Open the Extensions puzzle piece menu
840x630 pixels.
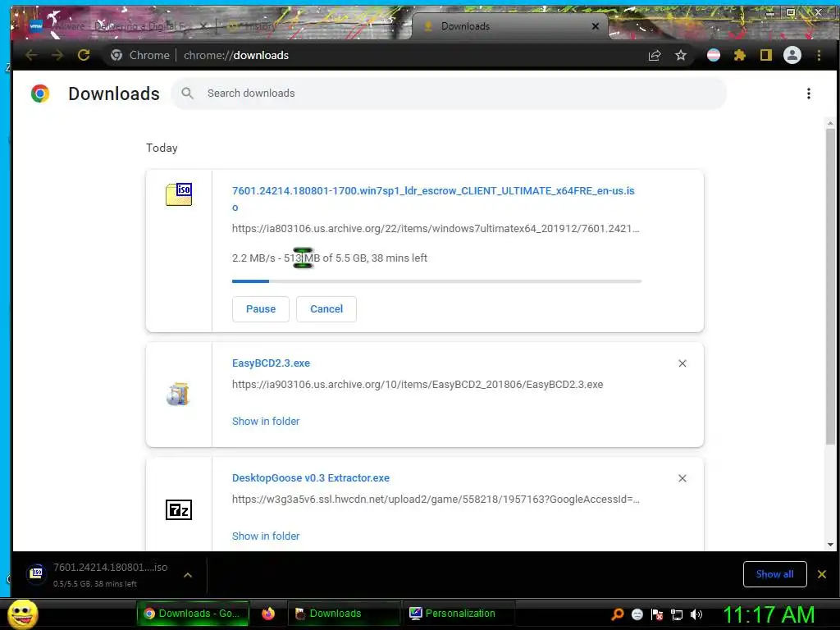[x=740, y=55]
